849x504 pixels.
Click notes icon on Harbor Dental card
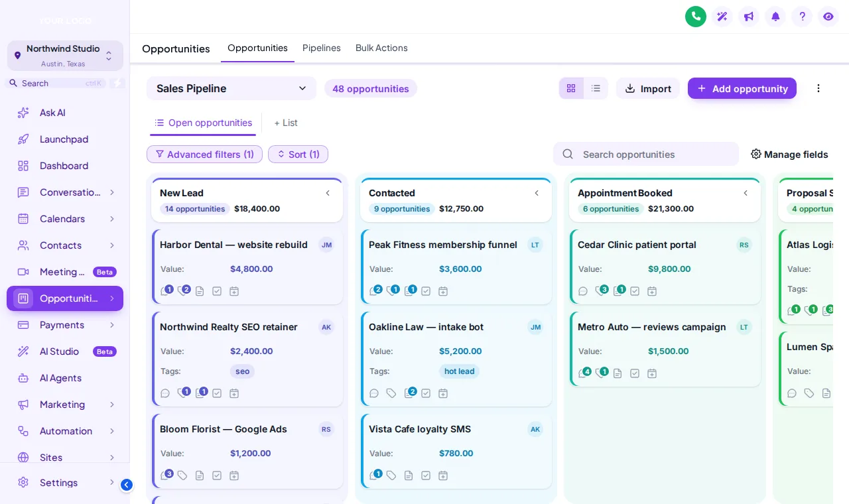200,291
